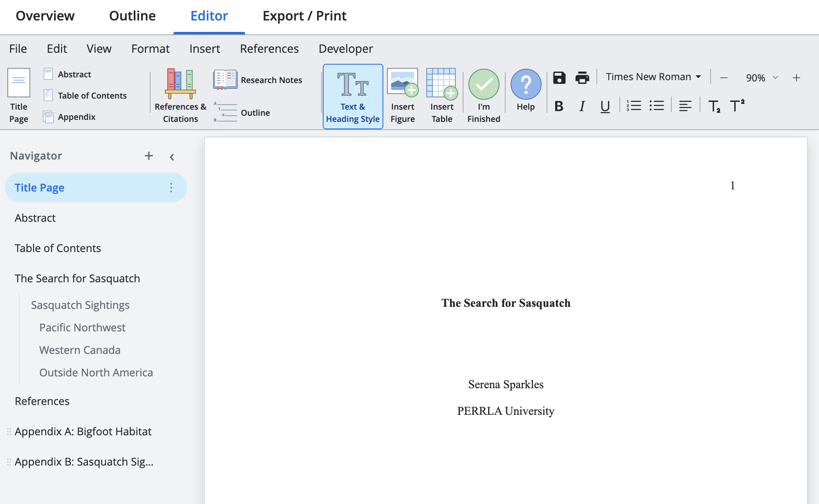The width and height of the screenshot is (819, 504).
Task: Open the 90% zoom level dropdown
Action: [x=762, y=78]
